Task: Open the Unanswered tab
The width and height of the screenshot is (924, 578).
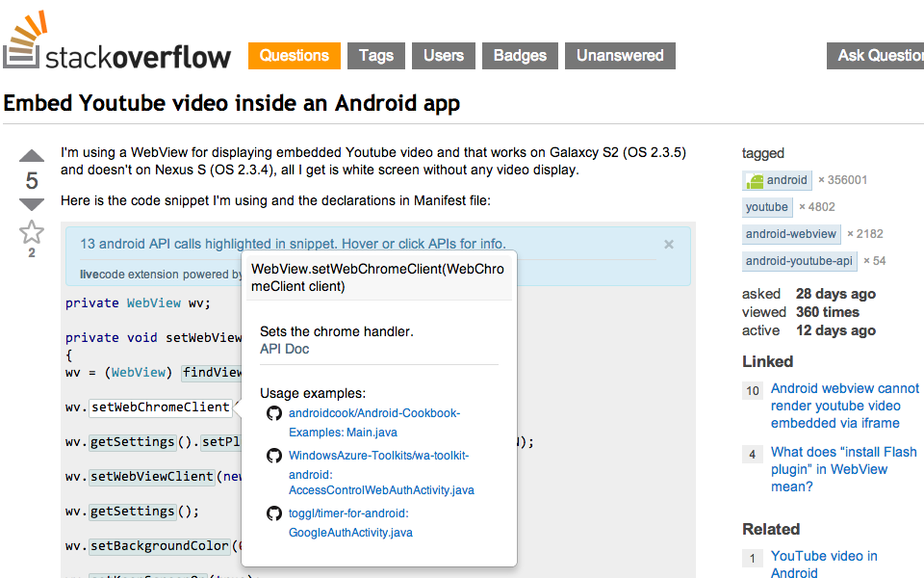Action: pos(620,56)
